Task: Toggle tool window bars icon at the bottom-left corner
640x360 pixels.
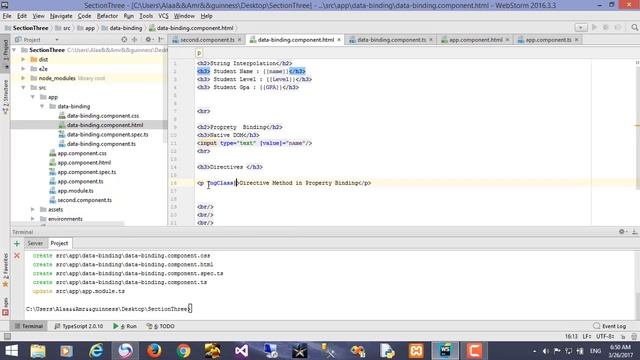Action: (x=7, y=336)
